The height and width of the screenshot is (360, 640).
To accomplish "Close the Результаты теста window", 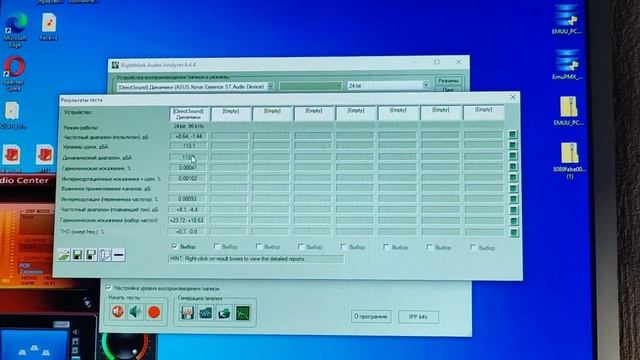I will [513, 97].
